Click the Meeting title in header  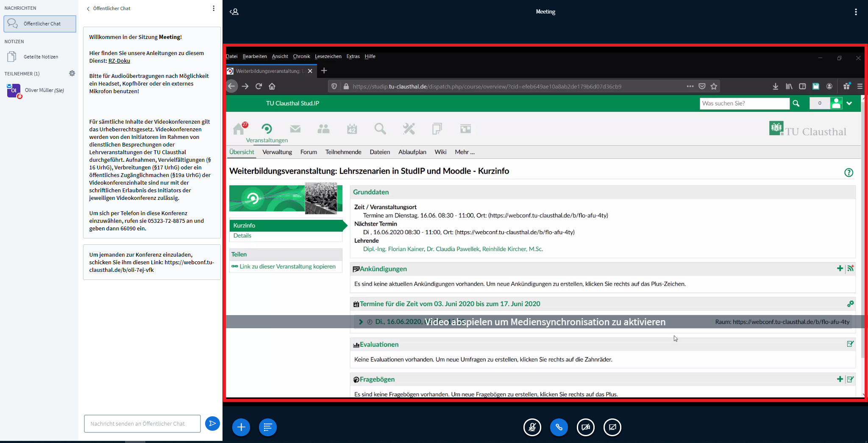[545, 12]
